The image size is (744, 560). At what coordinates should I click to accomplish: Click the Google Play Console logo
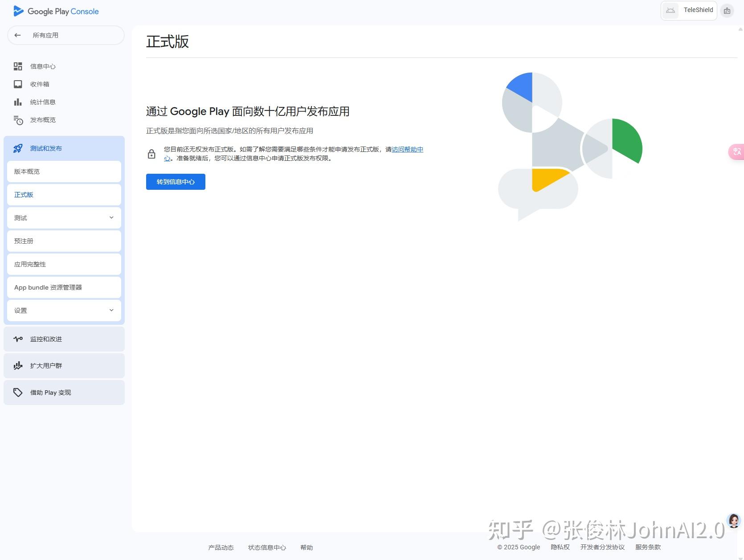click(56, 11)
